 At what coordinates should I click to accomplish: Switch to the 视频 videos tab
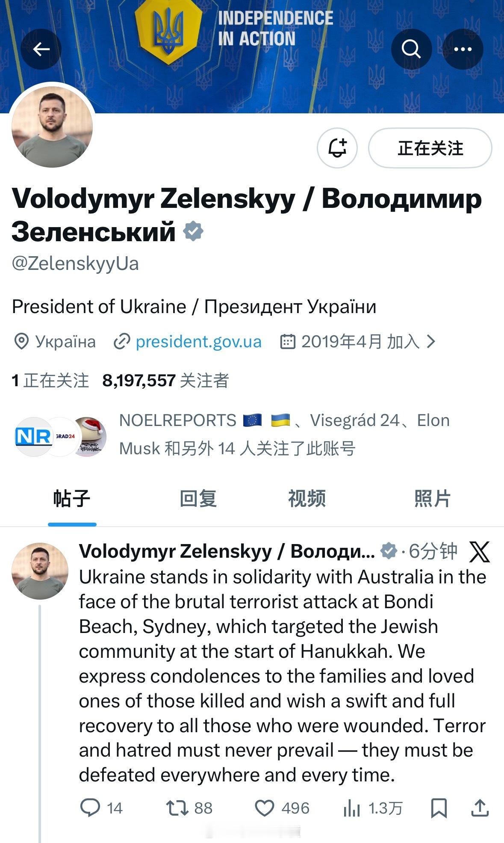pyautogui.click(x=307, y=499)
